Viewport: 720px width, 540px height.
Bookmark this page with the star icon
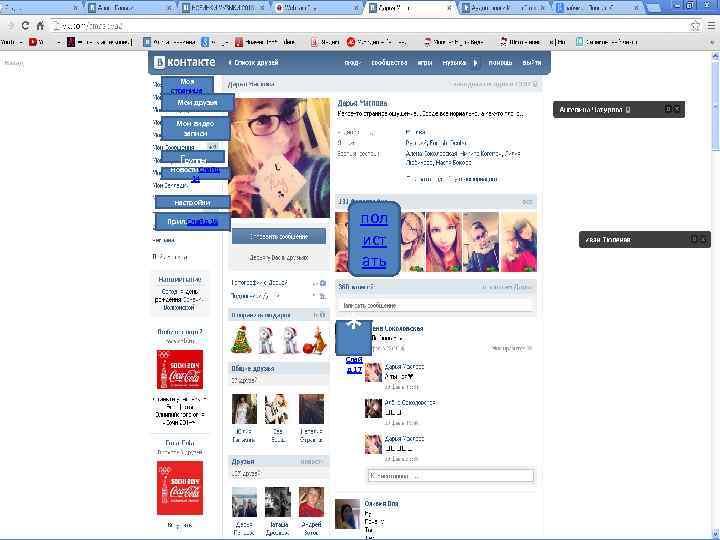[695, 26]
